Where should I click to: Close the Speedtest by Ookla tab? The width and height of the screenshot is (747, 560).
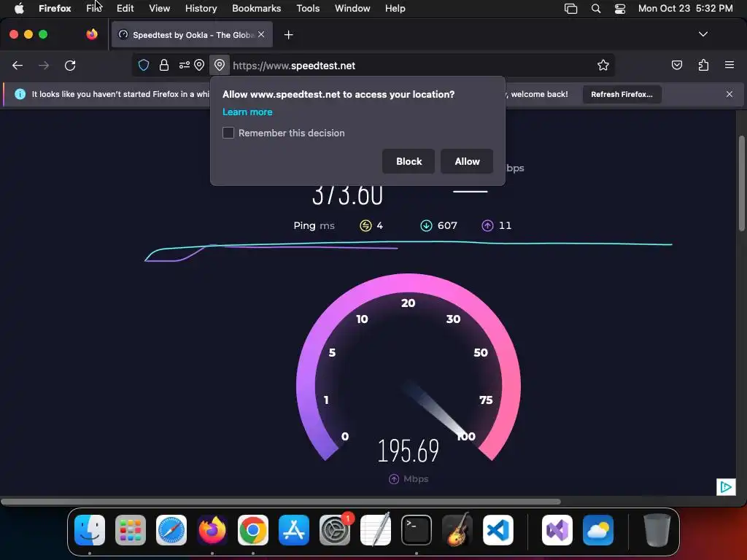point(261,34)
